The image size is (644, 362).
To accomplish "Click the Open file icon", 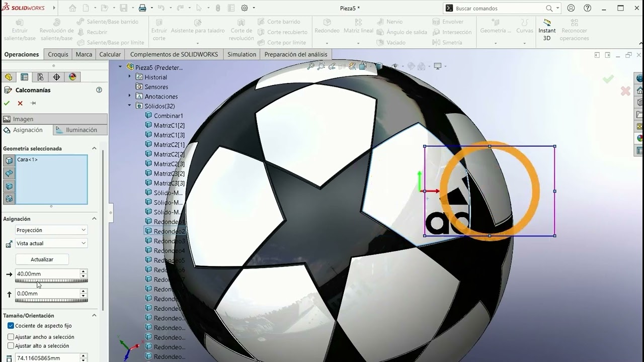I will [104, 8].
